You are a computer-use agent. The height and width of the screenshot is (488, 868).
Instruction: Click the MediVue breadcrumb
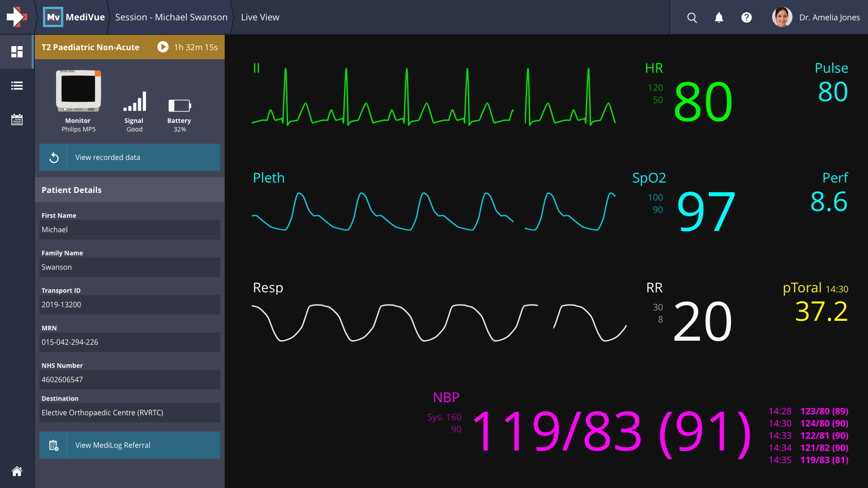click(75, 17)
